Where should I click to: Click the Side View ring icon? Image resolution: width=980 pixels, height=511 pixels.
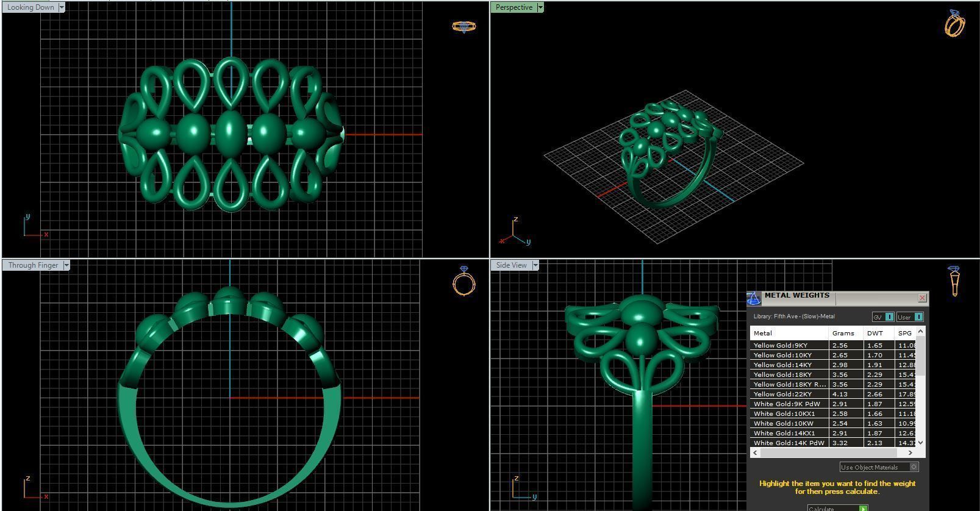pyautogui.click(x=954, y=281)
